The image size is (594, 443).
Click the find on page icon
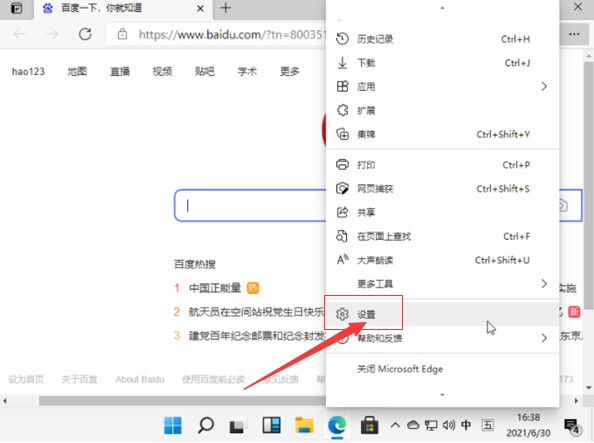[342, 236]
